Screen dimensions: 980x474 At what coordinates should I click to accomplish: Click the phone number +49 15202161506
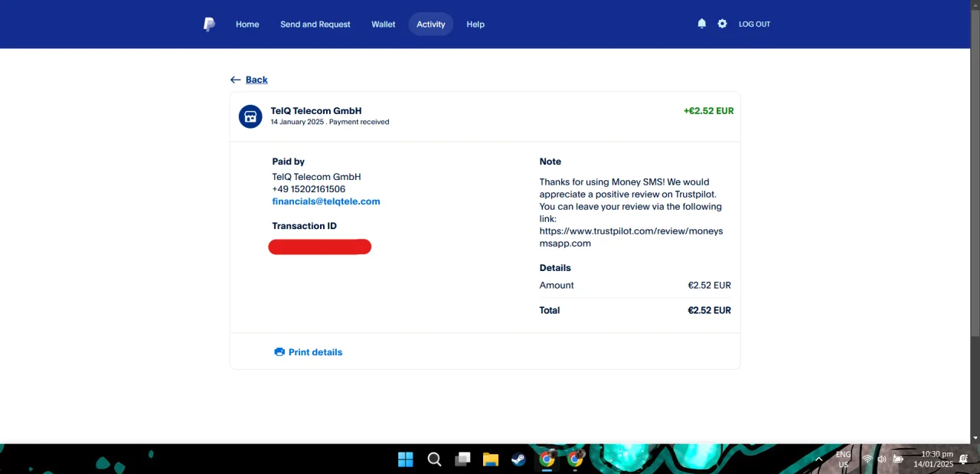[x=309, y=189]
